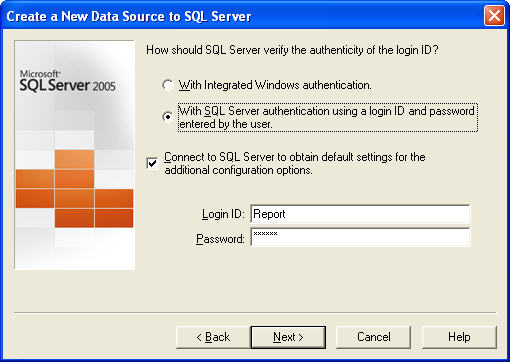
Task: Focus the Password input field
Action: point(360,237)
